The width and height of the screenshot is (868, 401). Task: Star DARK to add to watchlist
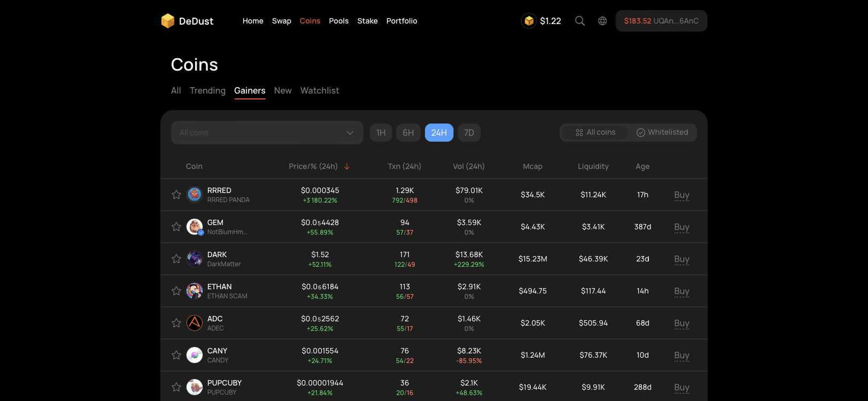tap(176, 259)
